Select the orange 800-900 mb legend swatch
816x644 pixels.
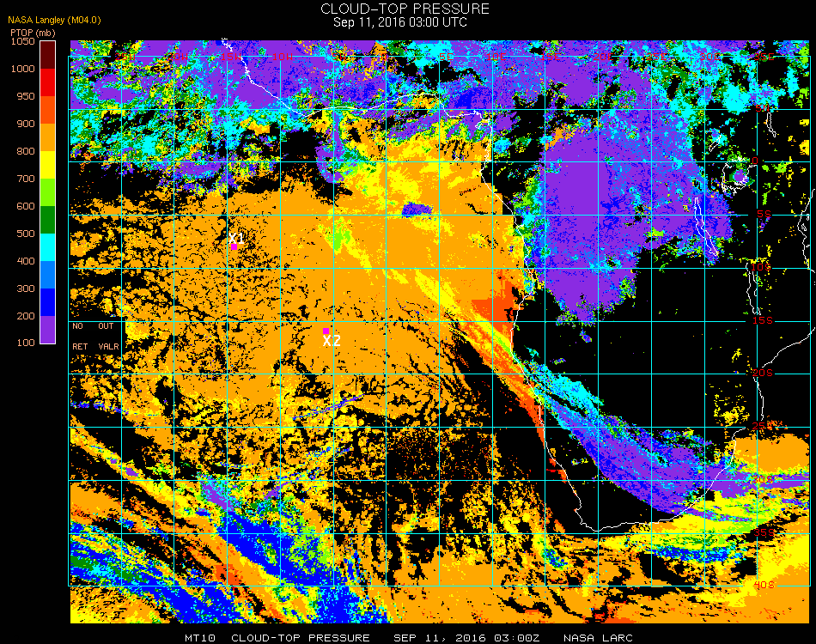[x=47, y=137]
